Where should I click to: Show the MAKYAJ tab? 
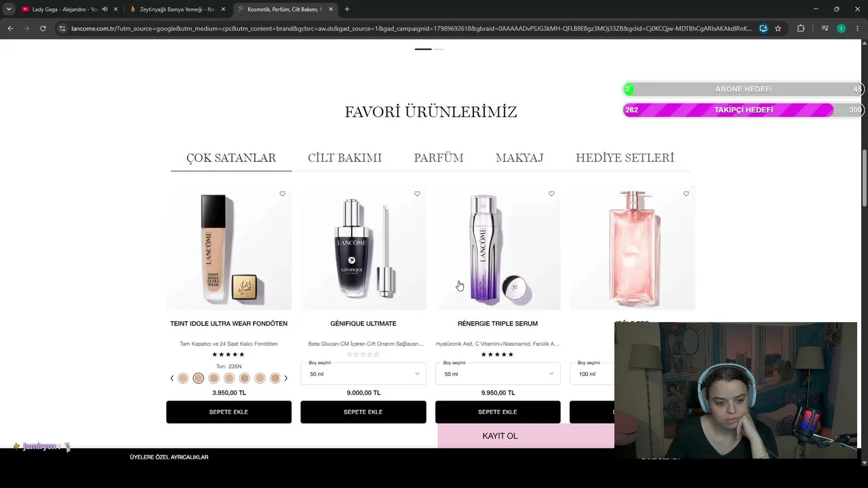(x=519, y=158)
